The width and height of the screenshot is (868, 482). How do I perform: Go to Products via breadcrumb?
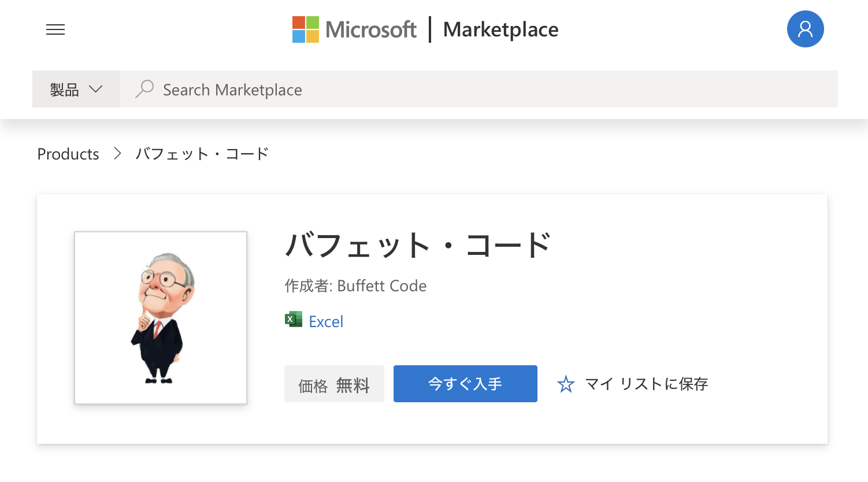(x=68, y=154)
